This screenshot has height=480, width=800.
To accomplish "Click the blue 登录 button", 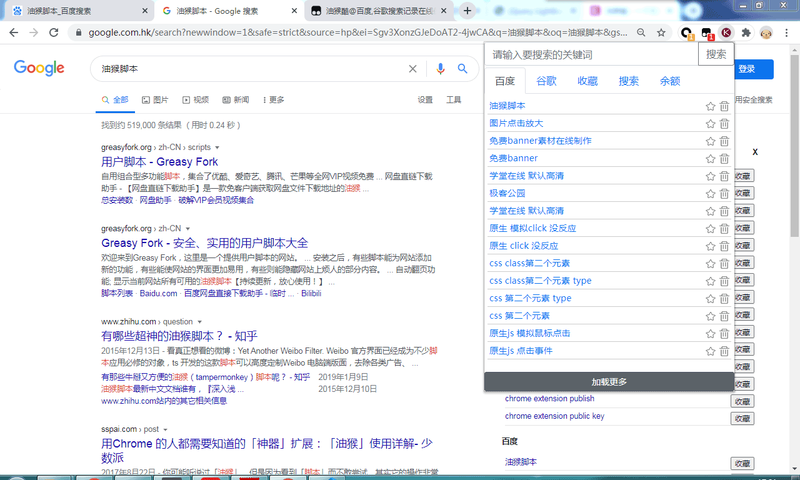I will (x=754, y=69).
